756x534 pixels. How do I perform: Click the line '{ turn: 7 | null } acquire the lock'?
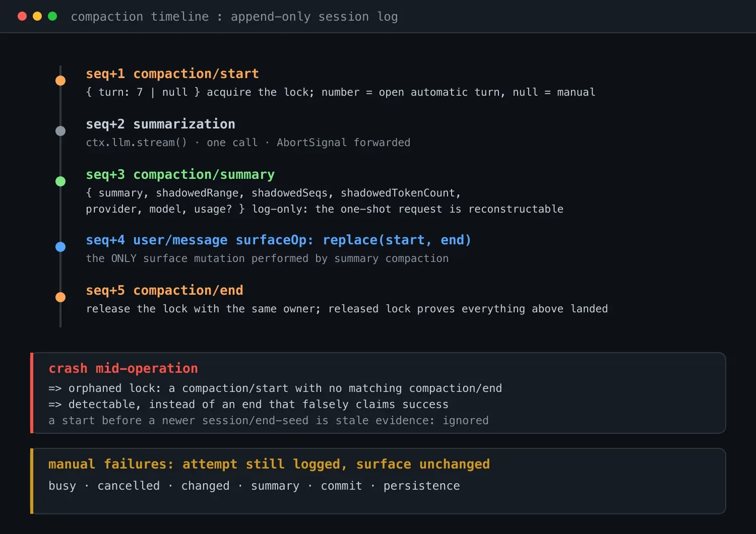click(341, 92)
